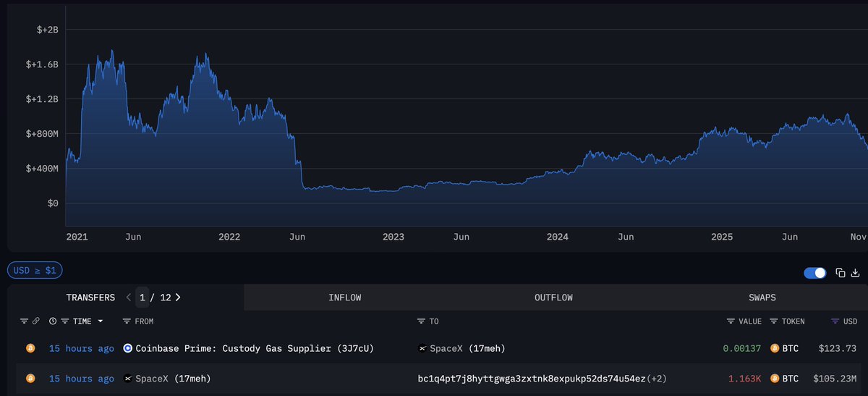
Task: Click the $105.23M USD amount
Action: click(835, 378)
